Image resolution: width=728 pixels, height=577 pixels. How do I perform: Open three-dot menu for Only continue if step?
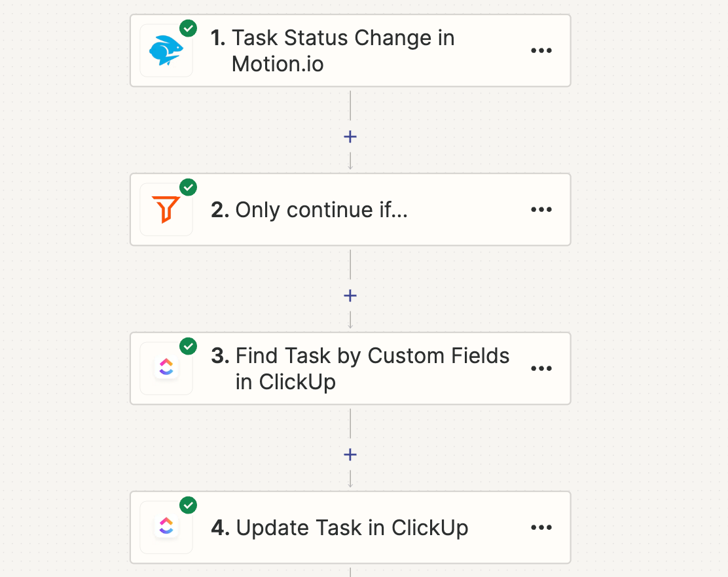[541, 210]
